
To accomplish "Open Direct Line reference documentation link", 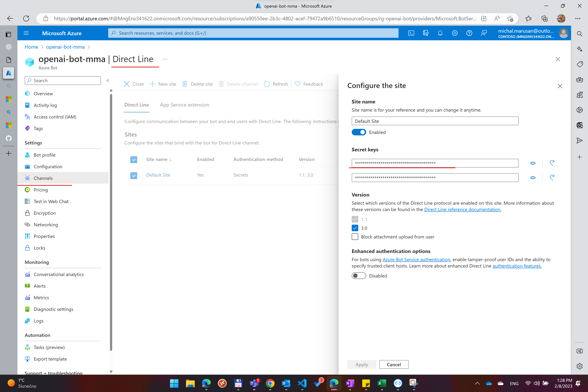I will pos(462,209).
